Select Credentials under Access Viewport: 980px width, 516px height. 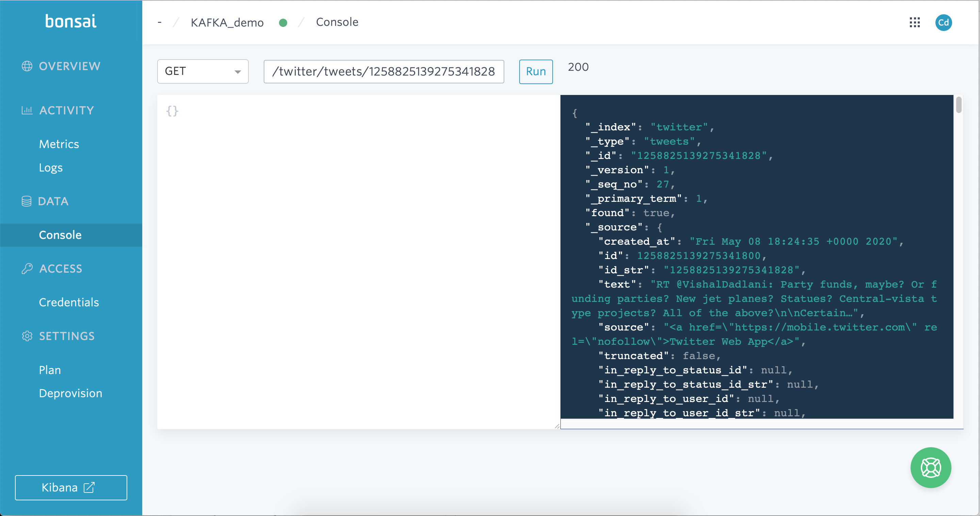[69, 302]
